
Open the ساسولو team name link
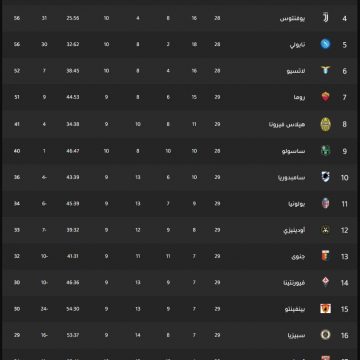[x=293, y=151]
